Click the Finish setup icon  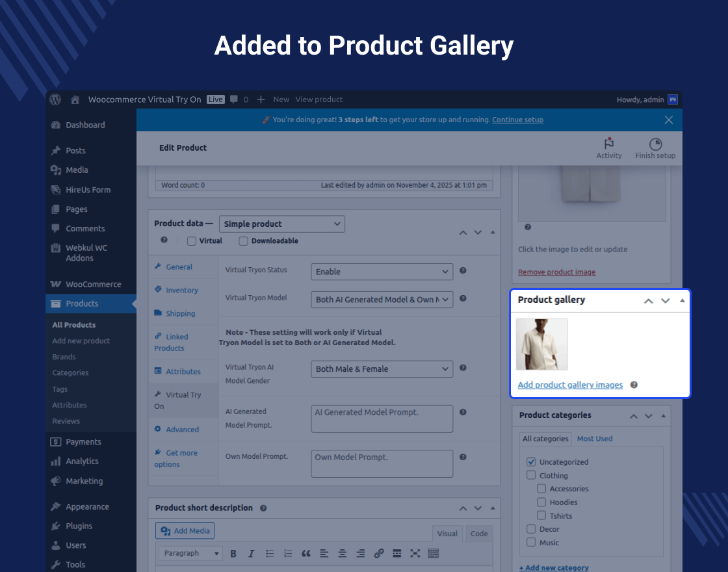click(x=655, y=144)
